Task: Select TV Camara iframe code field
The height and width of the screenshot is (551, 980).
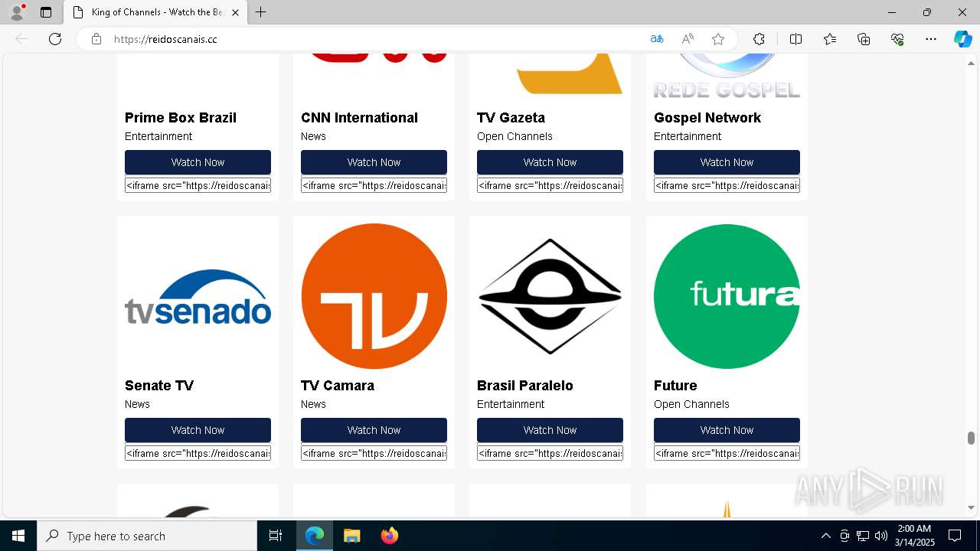Action: tap(374, 453)
